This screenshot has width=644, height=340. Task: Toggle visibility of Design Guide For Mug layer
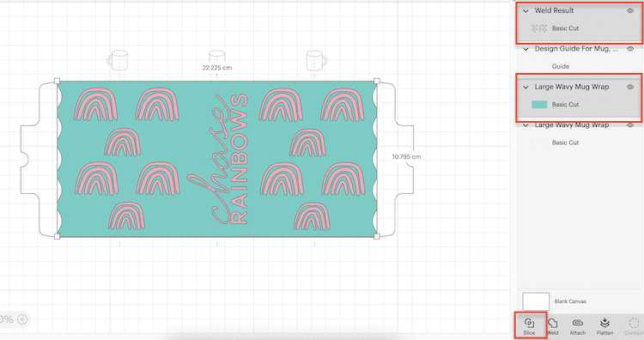coord(630,49)
